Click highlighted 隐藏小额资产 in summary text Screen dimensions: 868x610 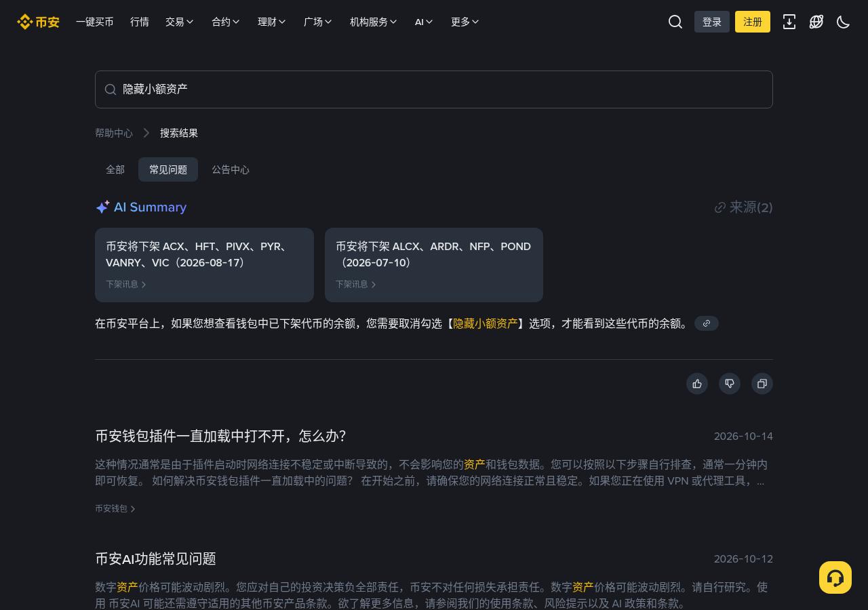point(486,323)
